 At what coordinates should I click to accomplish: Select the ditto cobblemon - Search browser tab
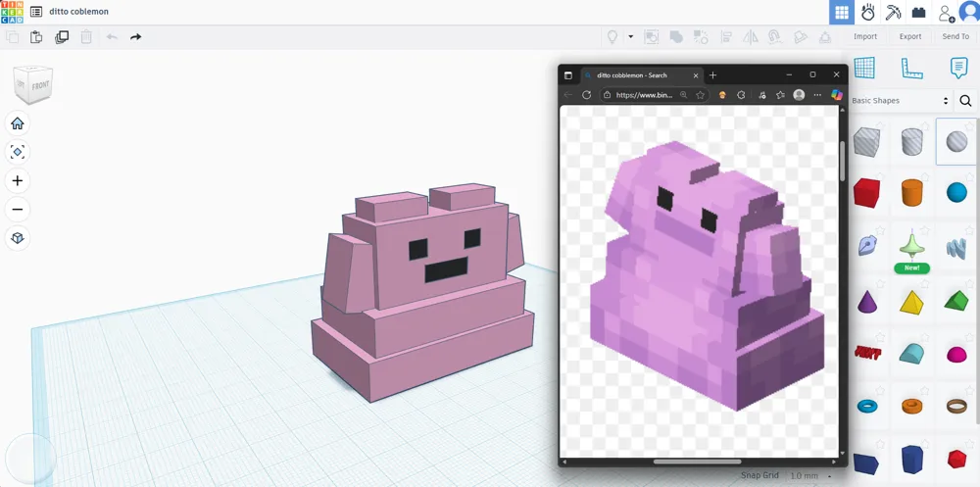[641, 75]
